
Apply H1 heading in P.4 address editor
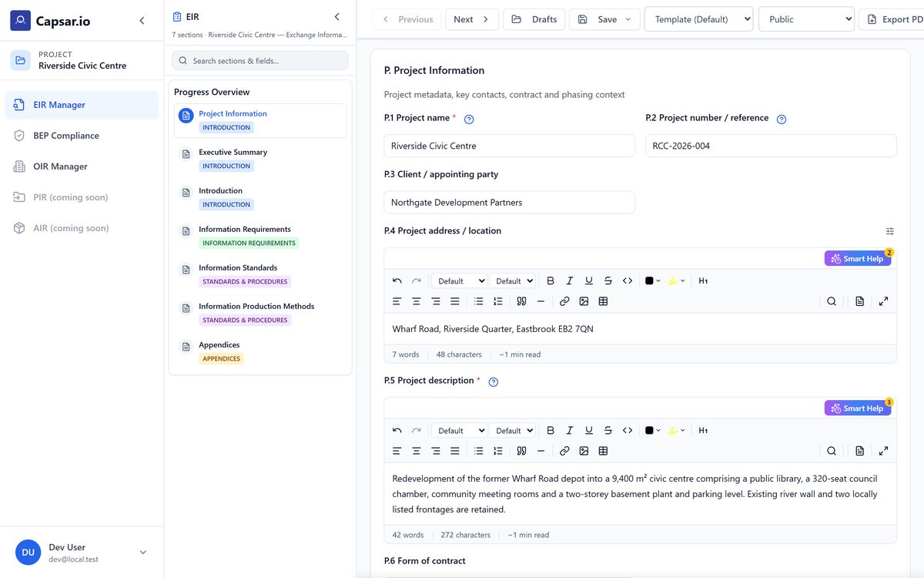703,281
